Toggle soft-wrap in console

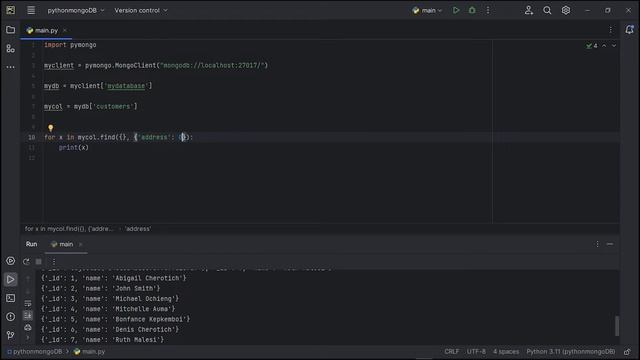pyautogui.click(x=28, y=304)
